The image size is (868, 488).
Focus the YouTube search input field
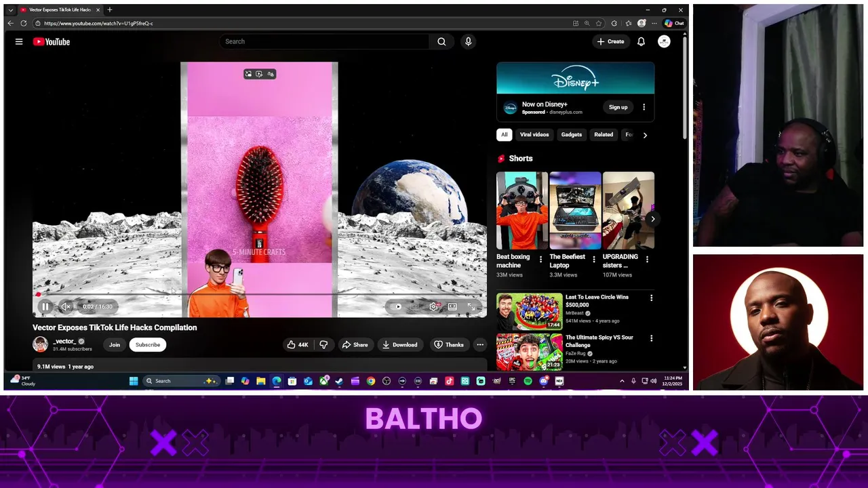tap(324, 41)
